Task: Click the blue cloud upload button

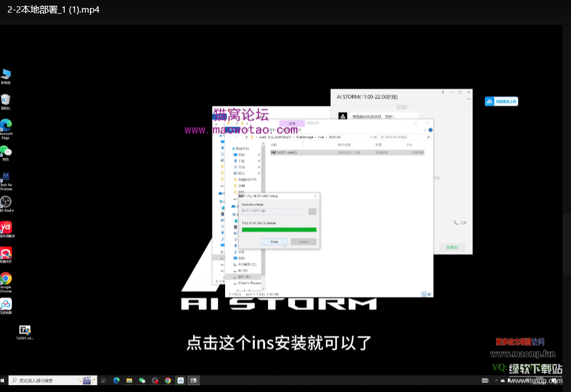Action: (502, 101)
